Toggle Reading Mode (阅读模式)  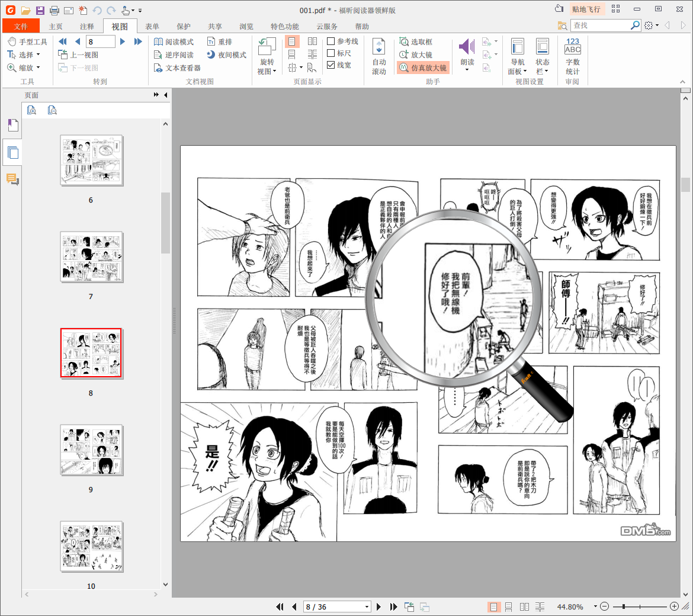[x=174, y=41]
